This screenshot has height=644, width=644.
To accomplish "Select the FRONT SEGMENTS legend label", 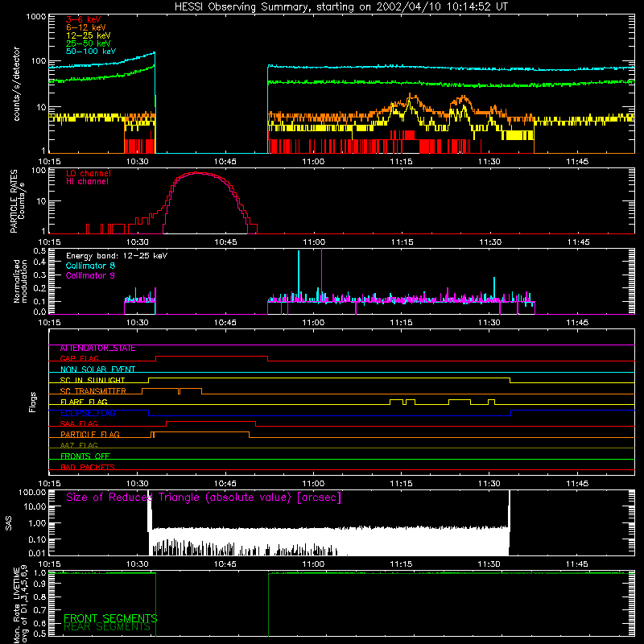I will (110, 618).
